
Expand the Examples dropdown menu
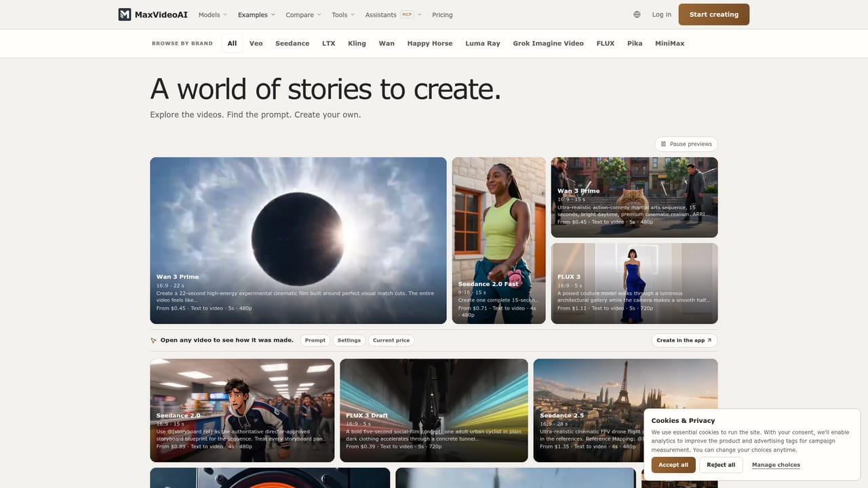[x=256, y=14]
